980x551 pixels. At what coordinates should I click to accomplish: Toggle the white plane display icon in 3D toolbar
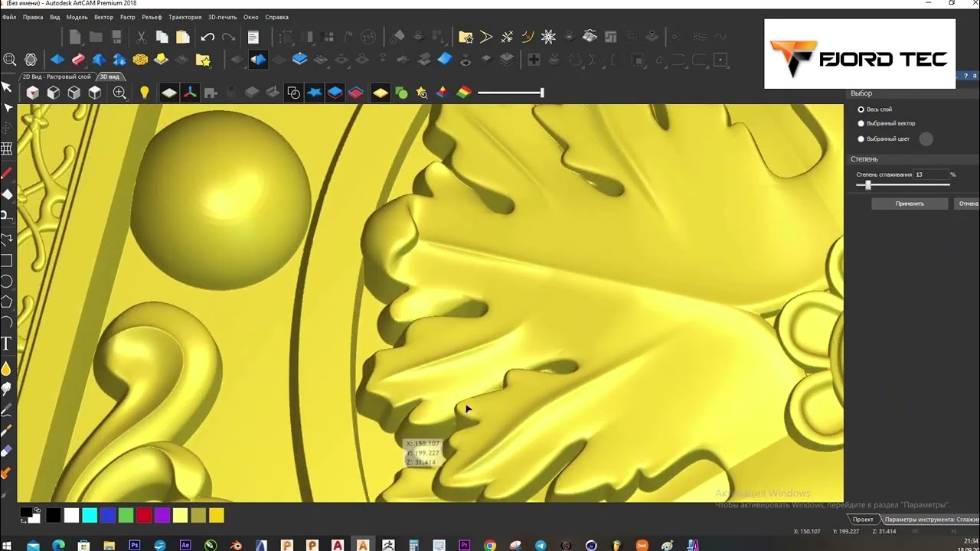point(168,93)
